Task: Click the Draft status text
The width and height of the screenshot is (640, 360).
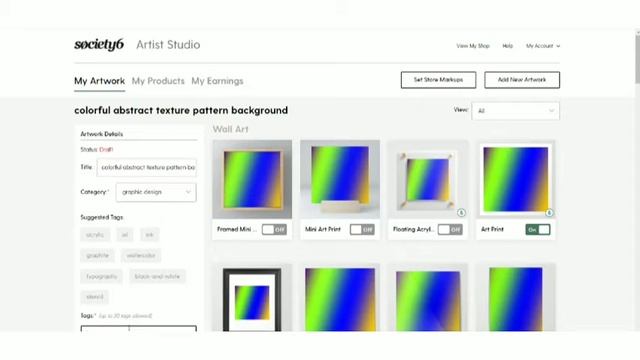Action: pos(106,149)
